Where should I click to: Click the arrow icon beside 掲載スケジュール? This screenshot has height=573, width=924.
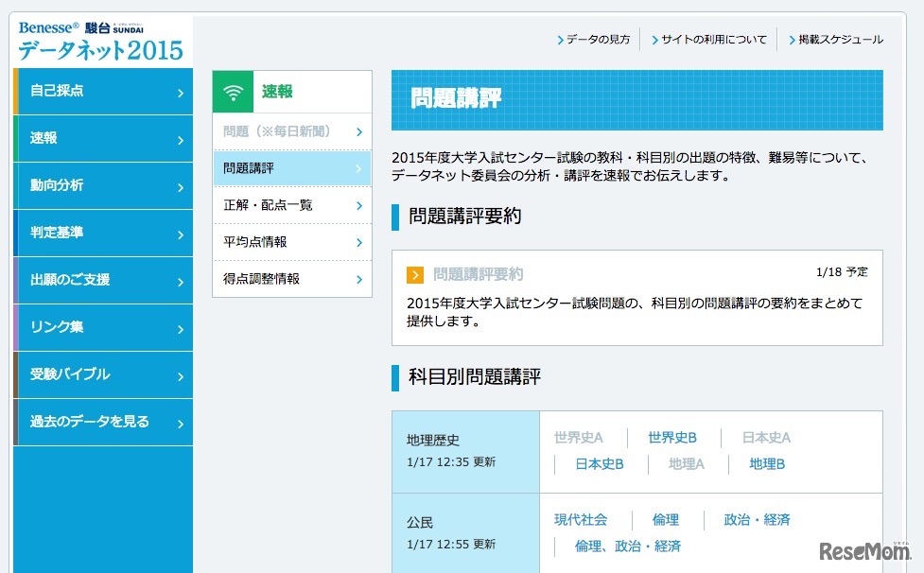tap(791, 40)
